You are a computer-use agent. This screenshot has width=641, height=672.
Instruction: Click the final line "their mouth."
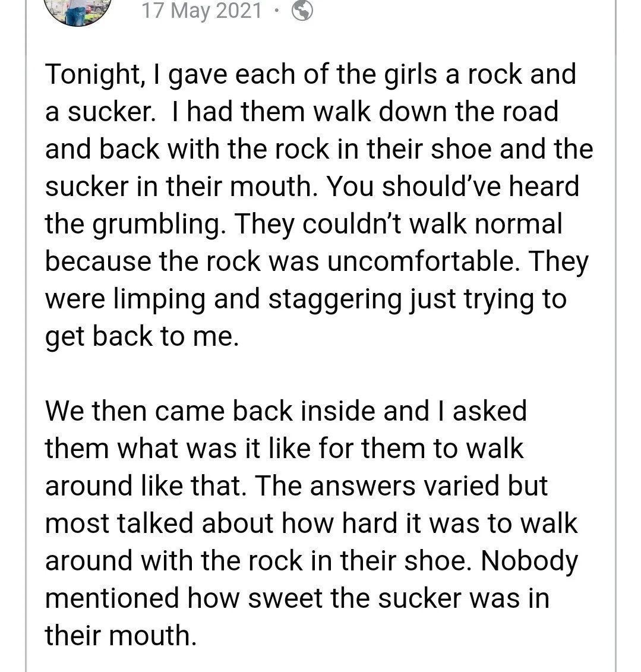121,635
